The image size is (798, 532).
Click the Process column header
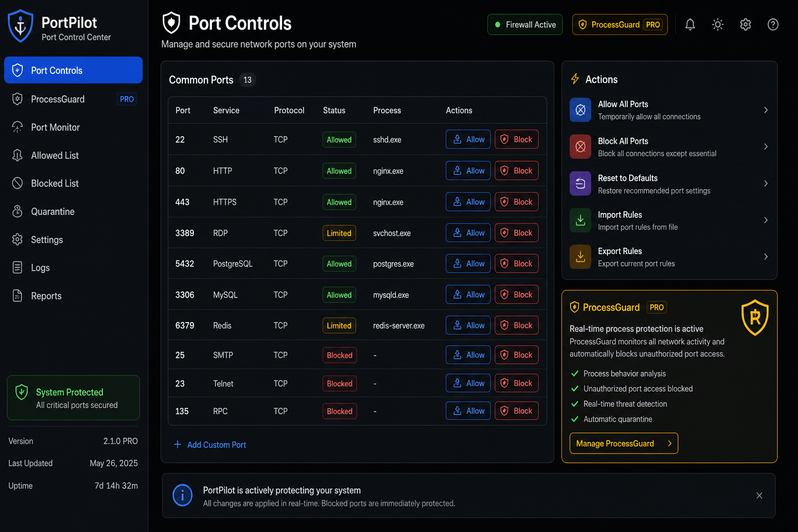click(x=387, y=110)
